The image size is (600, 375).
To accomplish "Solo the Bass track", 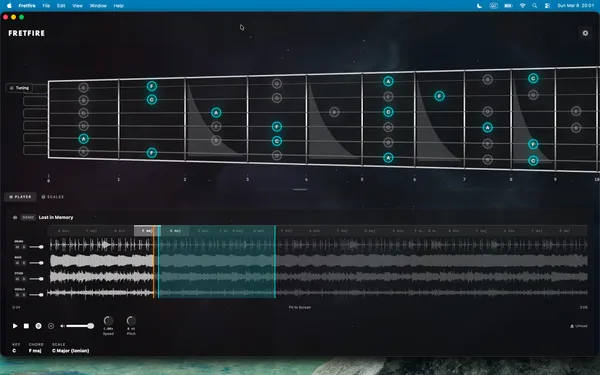I will pyautogui.click(x=24, y=263).
